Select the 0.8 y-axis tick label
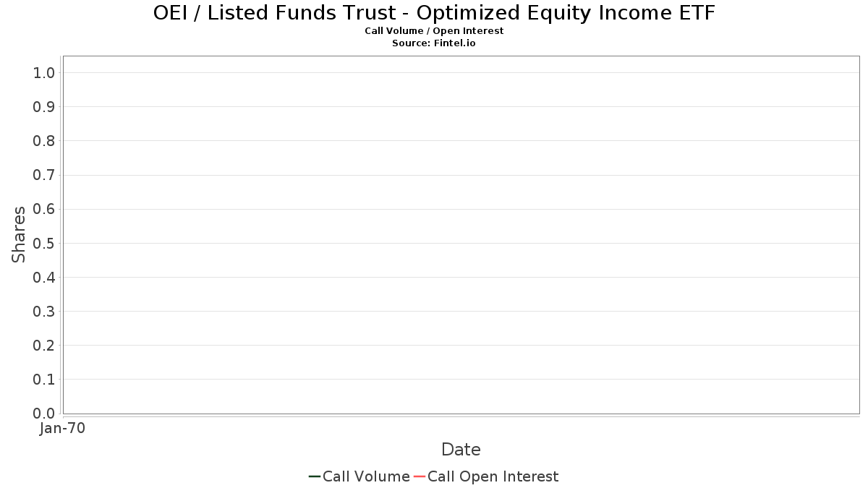The width and height of the screenshot is (868, 488). point(44,141)
